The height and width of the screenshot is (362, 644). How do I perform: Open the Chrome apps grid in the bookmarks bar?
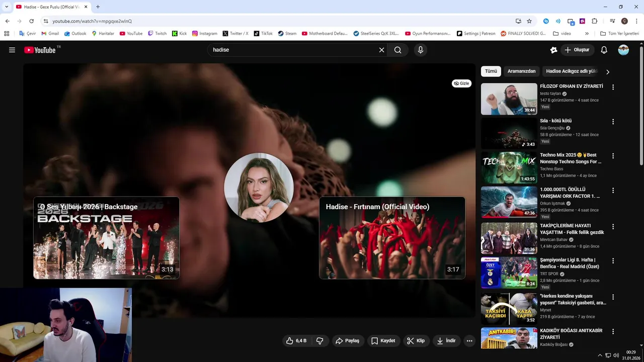[7, 34]
